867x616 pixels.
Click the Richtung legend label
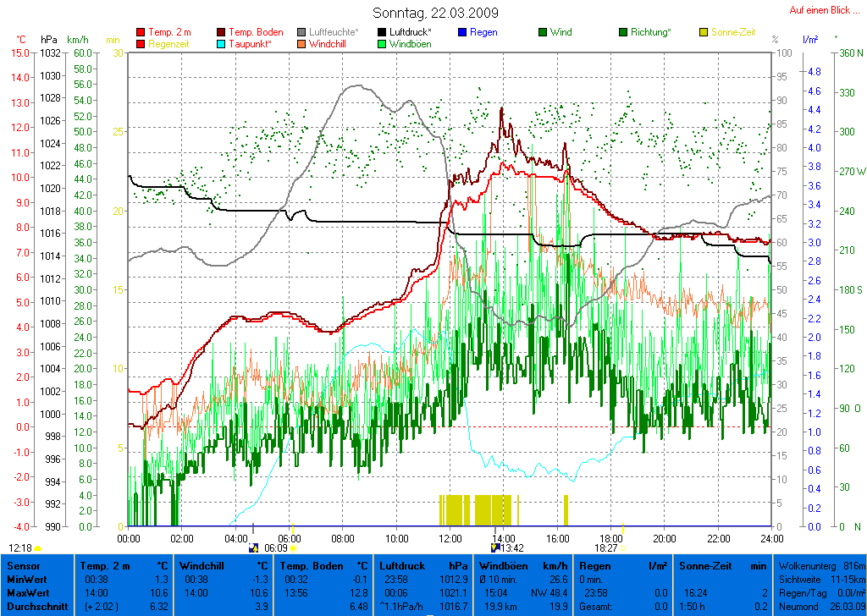[x=651, y=32]
